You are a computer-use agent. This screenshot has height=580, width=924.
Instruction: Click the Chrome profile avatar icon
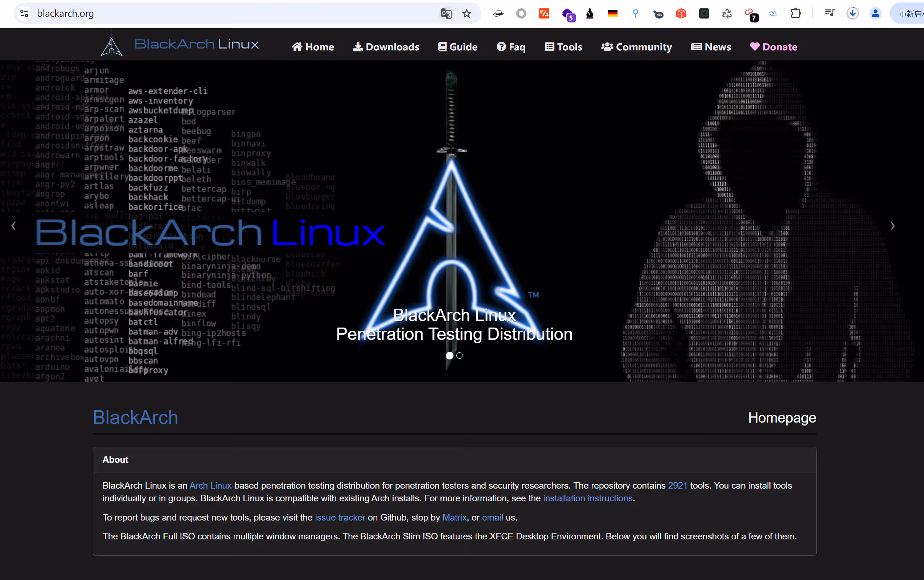click(876, 13)
